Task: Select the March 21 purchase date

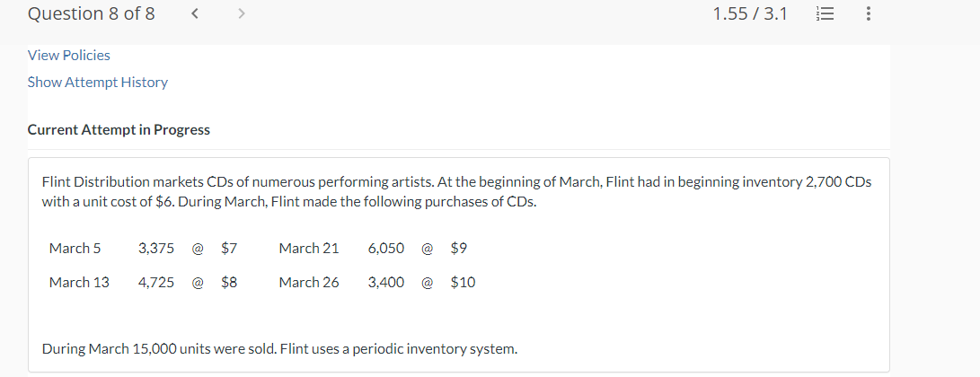Action: (x=309, y=248)
